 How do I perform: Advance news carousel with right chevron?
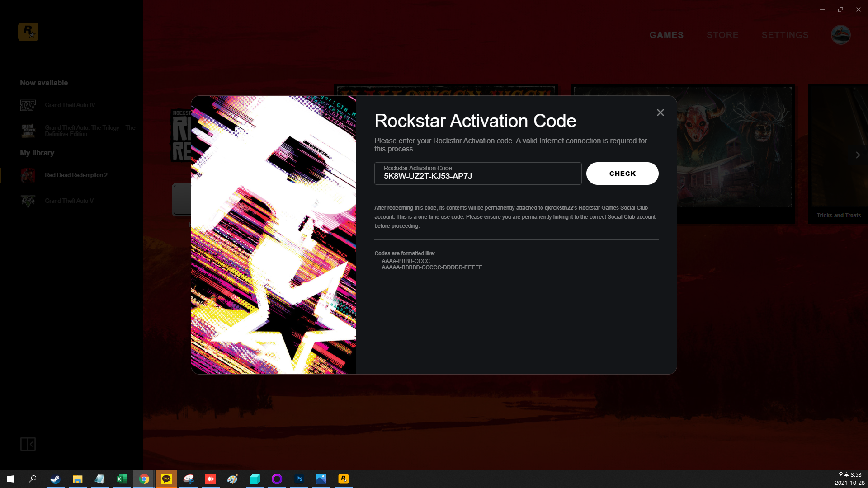[858, 155]
